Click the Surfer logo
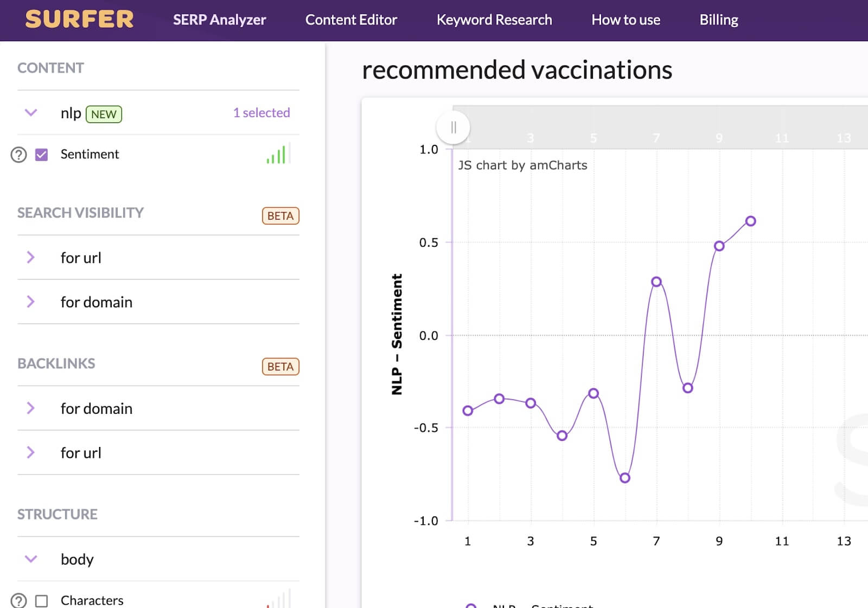 [x=79, y=20]
